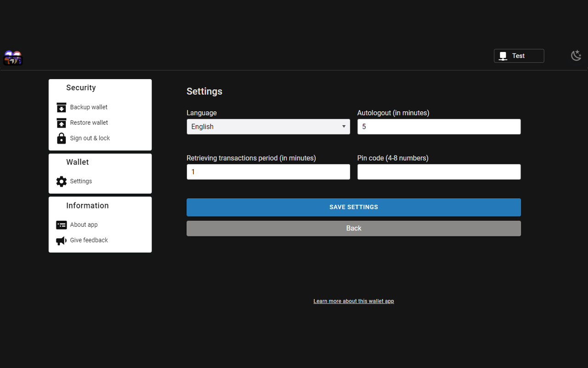This screenshot has width=588, height=368.
Task: Click the Sign out padlock icon
Action: coord(62,138)
